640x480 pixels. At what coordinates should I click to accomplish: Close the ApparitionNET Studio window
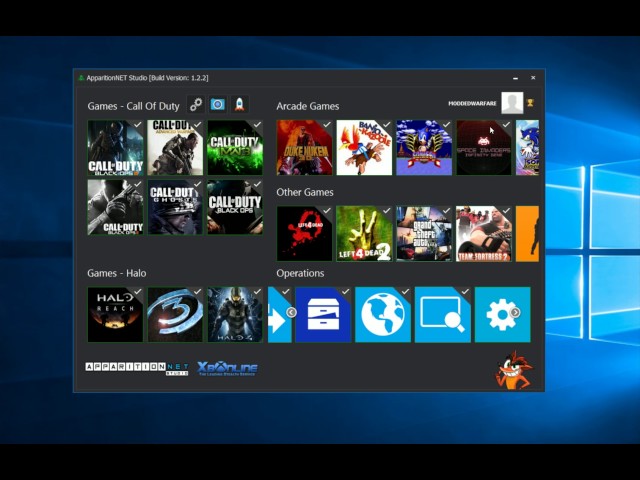coord(533,78)
